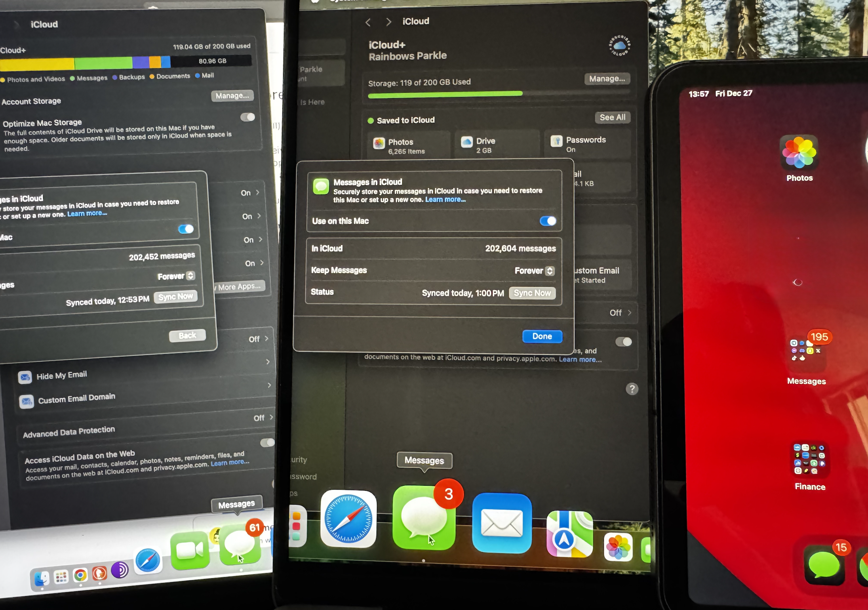Screen dimensions: 868x610
Task: Expand Hide My Email row chevron
Action: click(268, 362)
